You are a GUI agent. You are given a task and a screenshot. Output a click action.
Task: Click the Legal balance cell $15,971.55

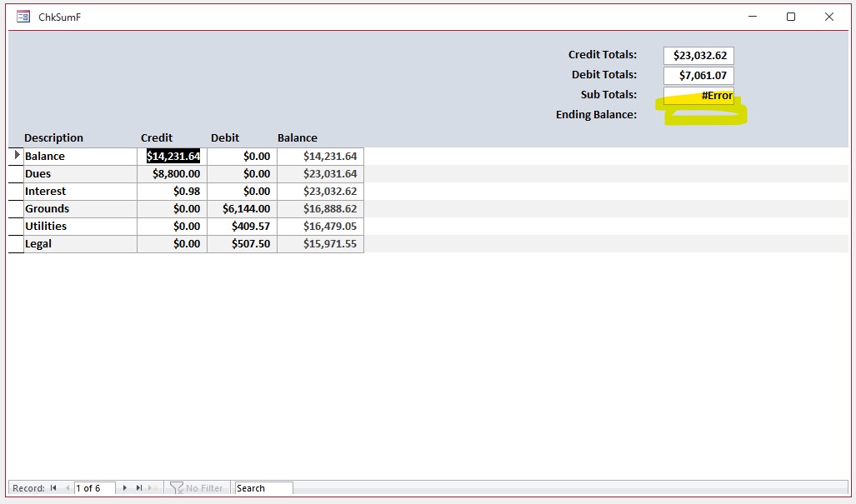tap(320, 244)
